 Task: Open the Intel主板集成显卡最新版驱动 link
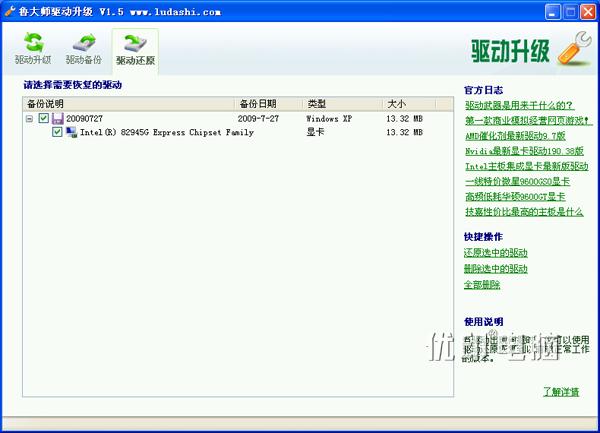coord(527,166)
